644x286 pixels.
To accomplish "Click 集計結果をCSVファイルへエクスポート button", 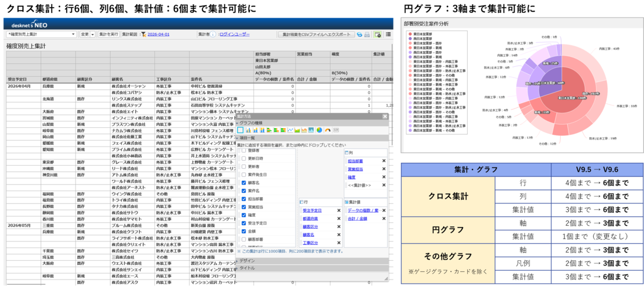I will tap(316, 35).
